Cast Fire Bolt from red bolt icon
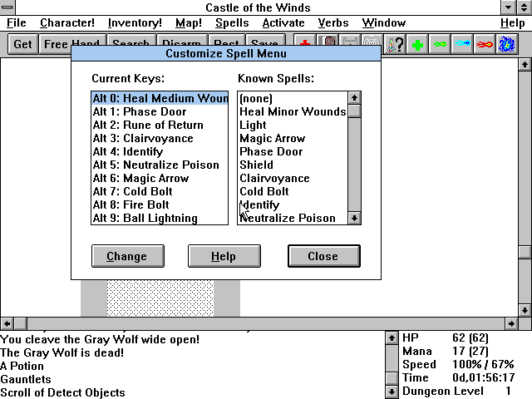Image resolution: width=532 pixels, height=399 pixels. click(485, 44)
